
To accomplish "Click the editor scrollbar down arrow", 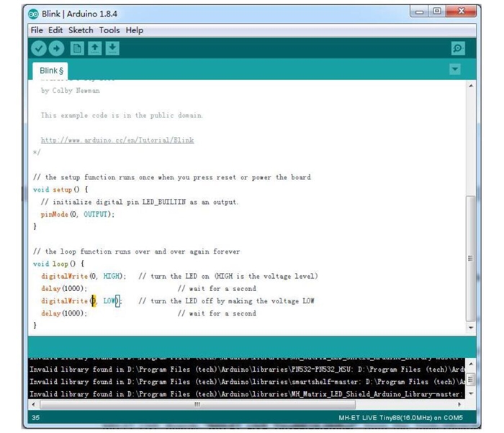I will (x=471, y=328).
